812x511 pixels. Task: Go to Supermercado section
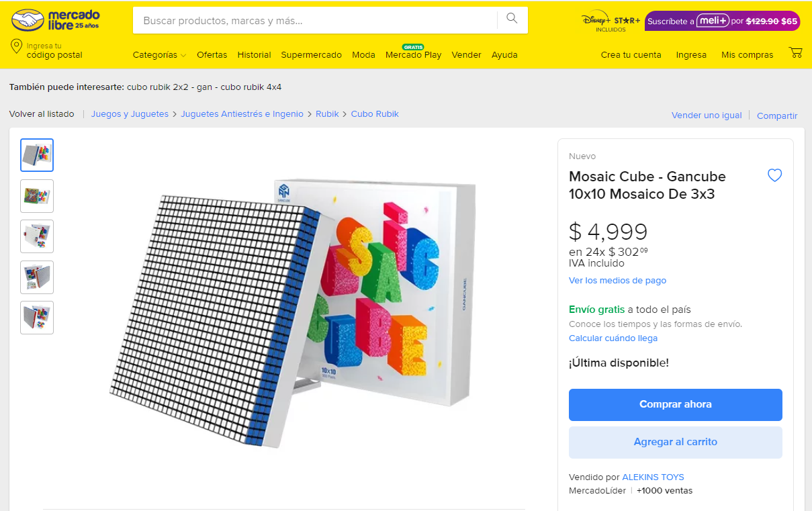pos(311,55)
